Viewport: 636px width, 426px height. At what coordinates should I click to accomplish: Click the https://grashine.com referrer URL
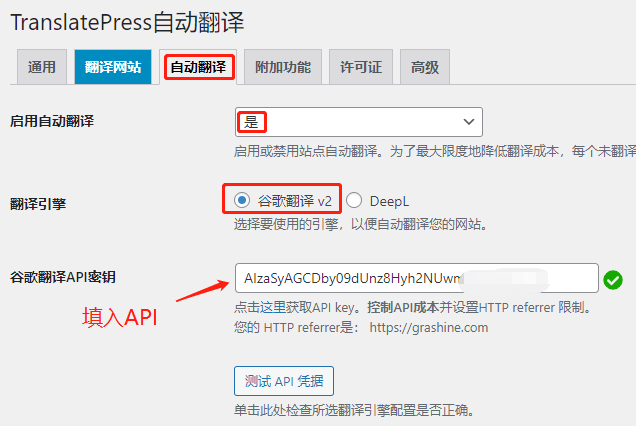tap(428, 327)
